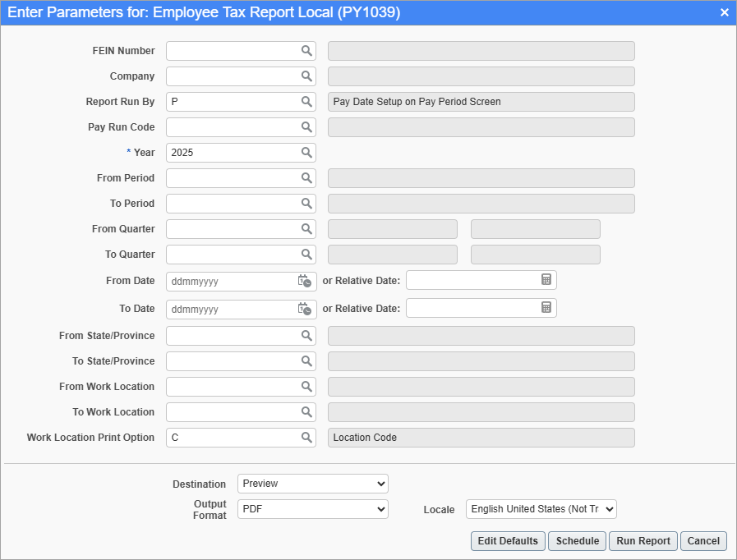Image resolution: width=737 pixels, height=560 pixels.
Task: Open the From Period lookup icon
Action: pos(307,178)
